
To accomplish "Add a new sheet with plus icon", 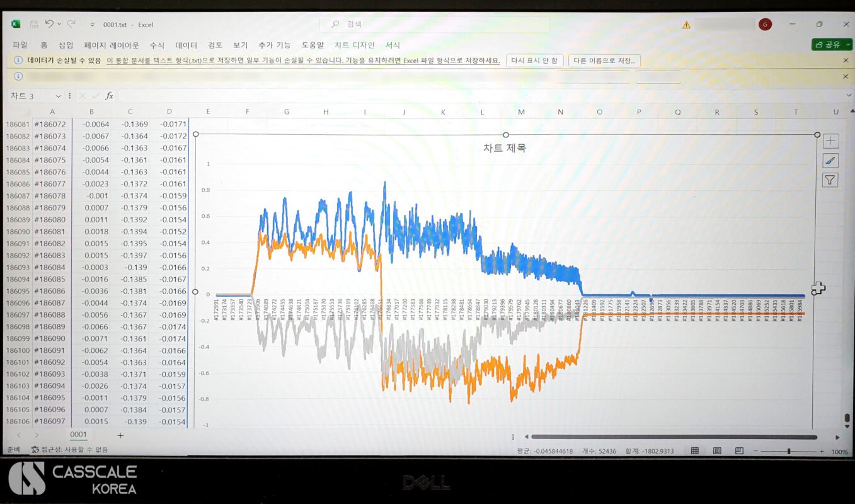I will coord(120,435).
